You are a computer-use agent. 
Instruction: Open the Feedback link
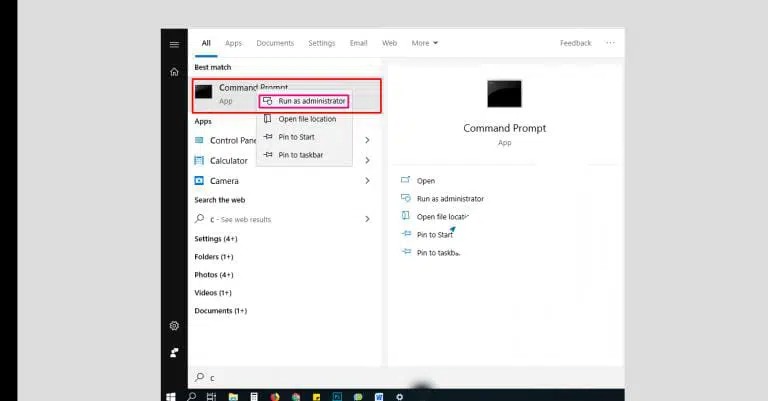[x=576, y=43]
